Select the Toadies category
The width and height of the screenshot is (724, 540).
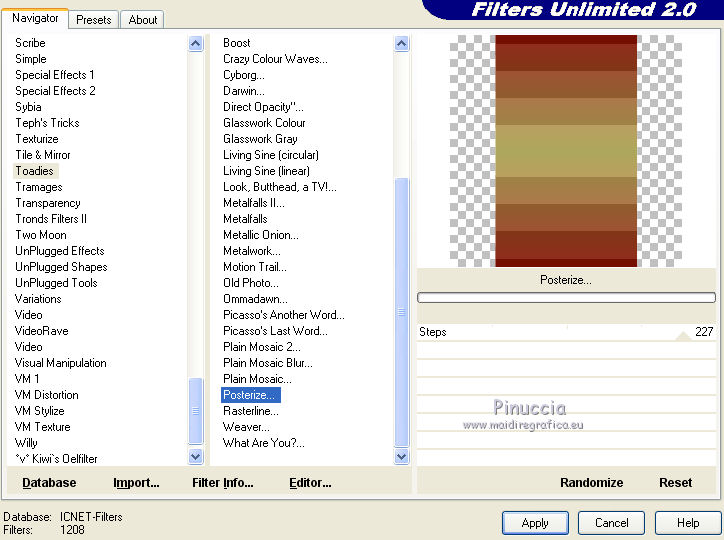[35, 171]
